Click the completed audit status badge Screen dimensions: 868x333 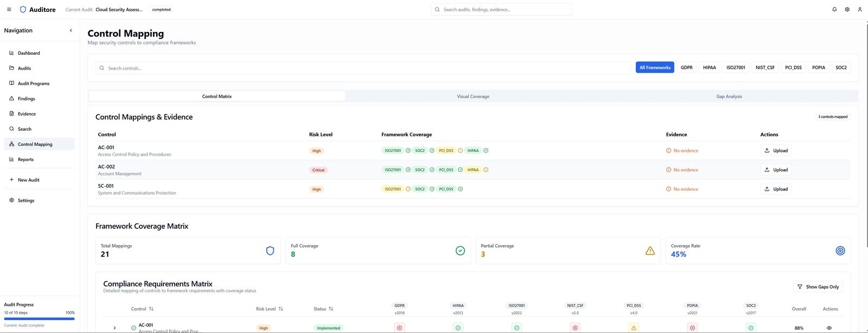[161, 10]
